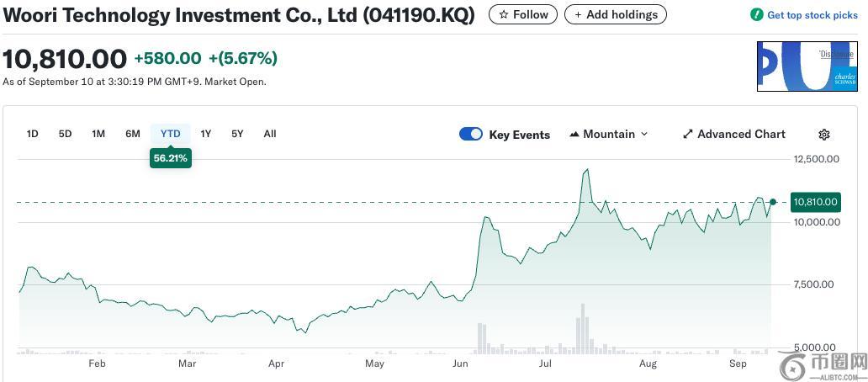Select the 5D time range

(65, 134)
